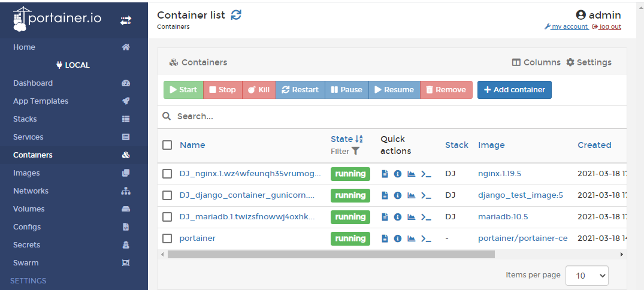Viewport: 644px width, 290px height.
Task: Click the State filter funnel icon
Action: (356, 152)
